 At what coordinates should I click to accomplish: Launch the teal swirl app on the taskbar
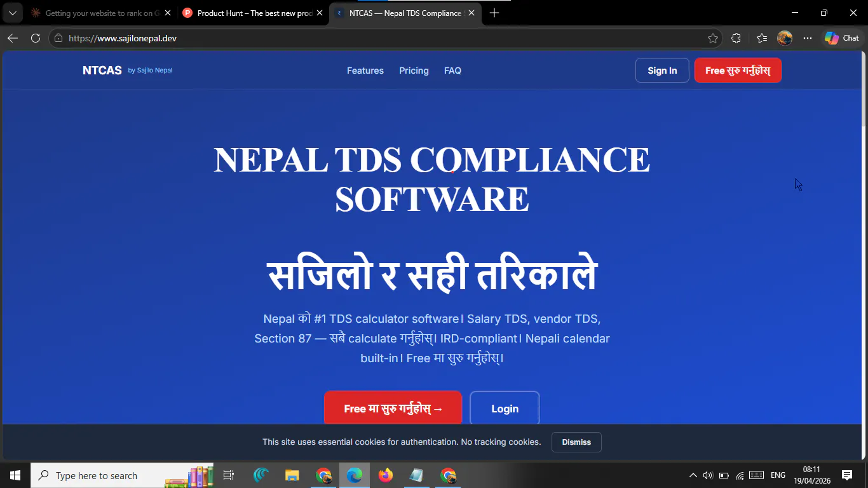click(261, 475)
